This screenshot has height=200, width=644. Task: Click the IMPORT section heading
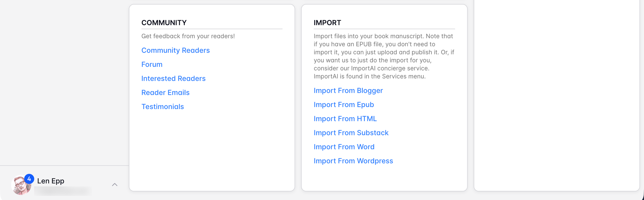point(327,23)
